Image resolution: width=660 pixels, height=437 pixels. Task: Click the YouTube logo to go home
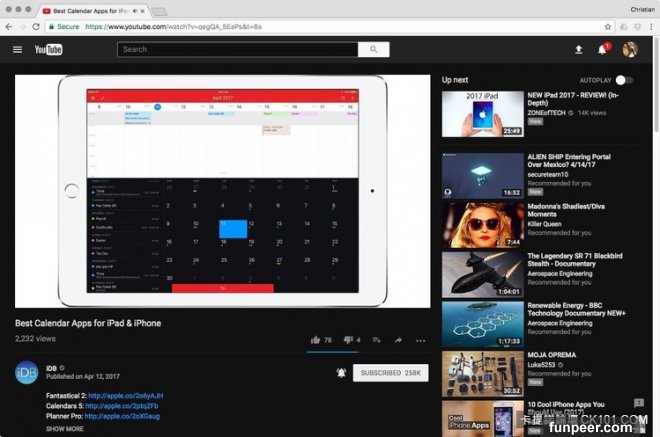tap(49, 49)
